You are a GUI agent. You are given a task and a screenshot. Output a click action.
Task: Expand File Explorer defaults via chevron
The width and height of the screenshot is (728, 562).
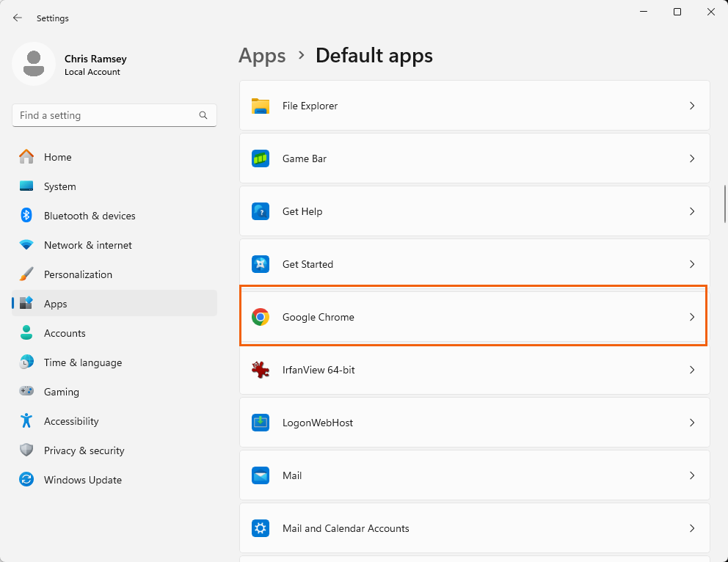(692, 106)
